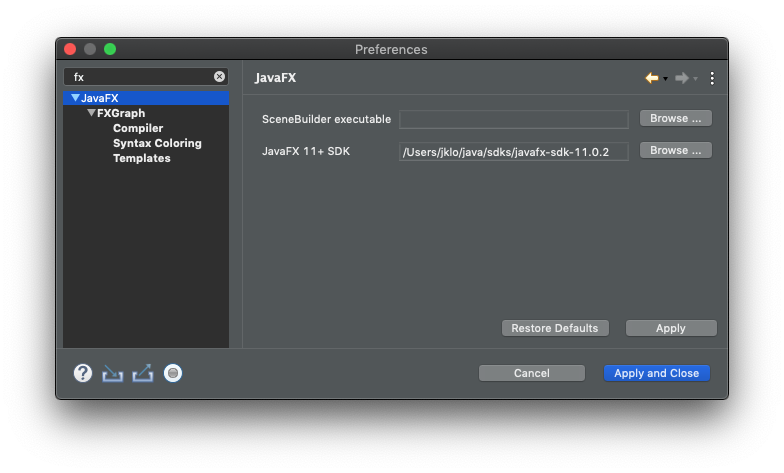Click the Help question mark icon
The width and height of the screenshot is (784, 473).
pyautogui.click(x=83, y=373)
